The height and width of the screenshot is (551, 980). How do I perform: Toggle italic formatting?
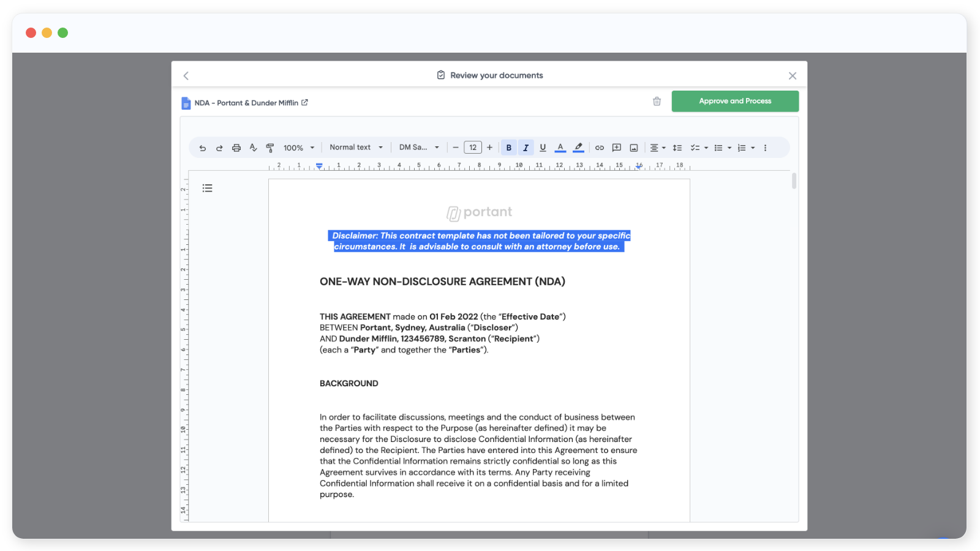526,148
